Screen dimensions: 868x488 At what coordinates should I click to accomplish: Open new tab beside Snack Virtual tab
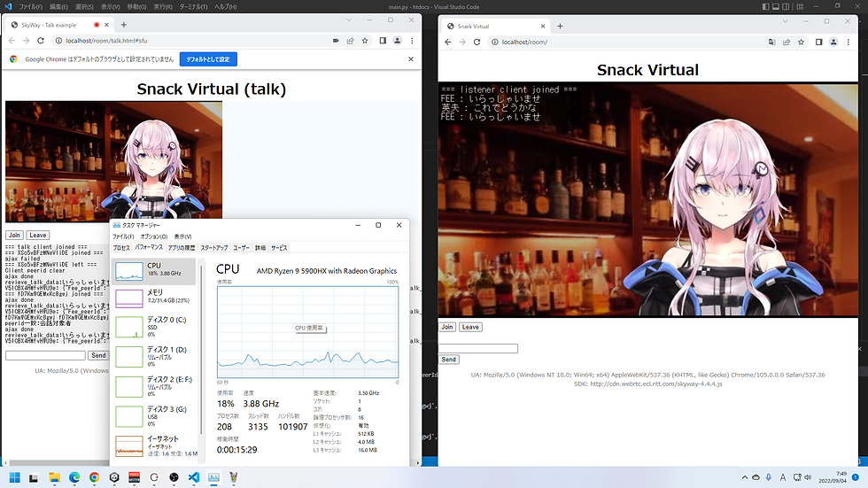coord(560,26)
